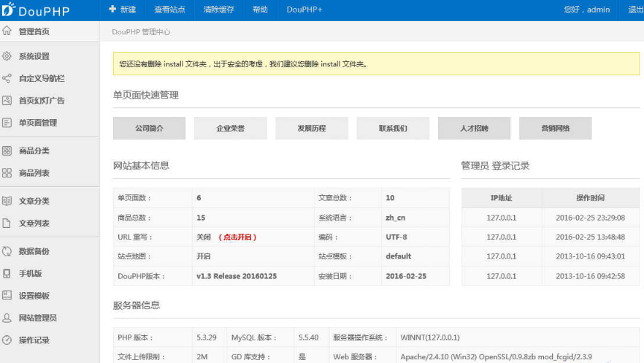
Task: Click the gear icon for 系统设置
Action: (7, 56)
